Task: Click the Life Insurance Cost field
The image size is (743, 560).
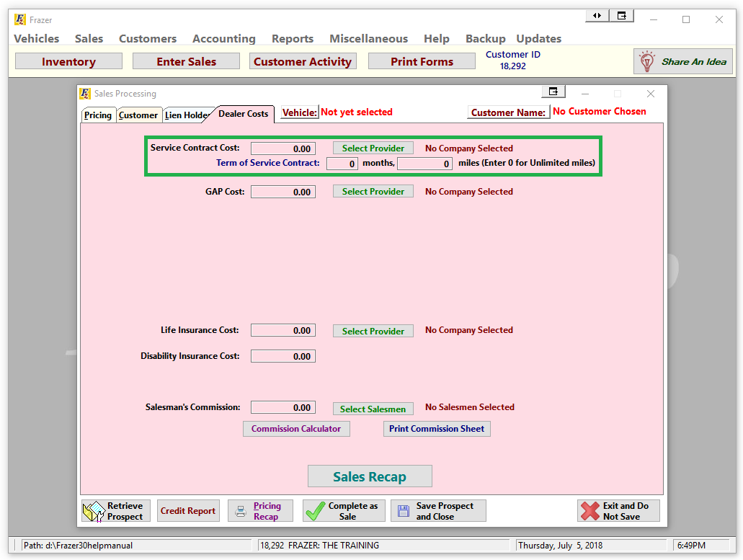Action: pyautogui.click(x=283, y=331)
